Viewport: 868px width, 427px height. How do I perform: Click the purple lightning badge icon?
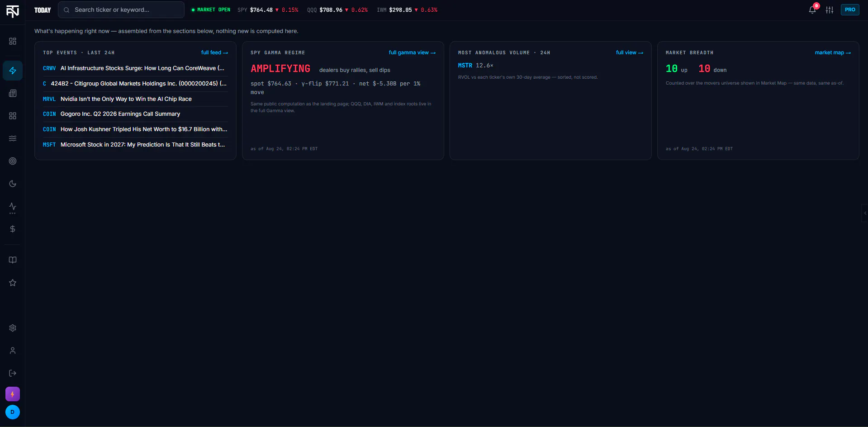[13, 394]
